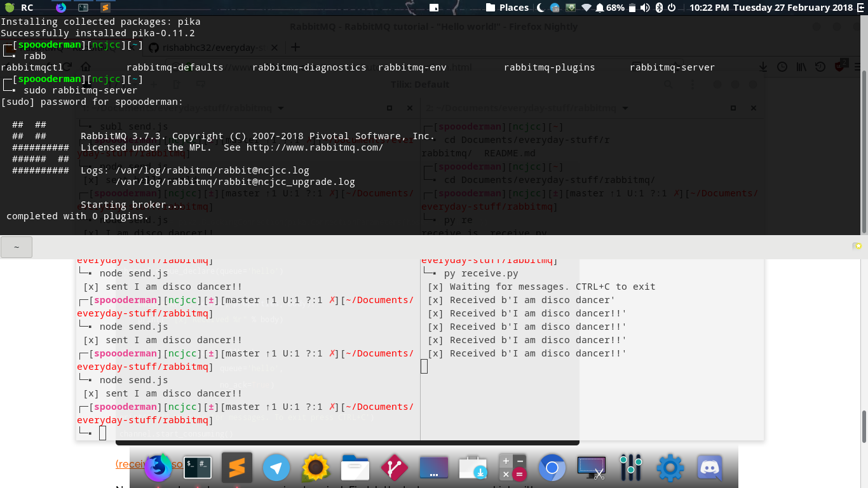Screen dimensions: 868x488
Task: Launch Discord from the dock
Action: tap(710, 469)
